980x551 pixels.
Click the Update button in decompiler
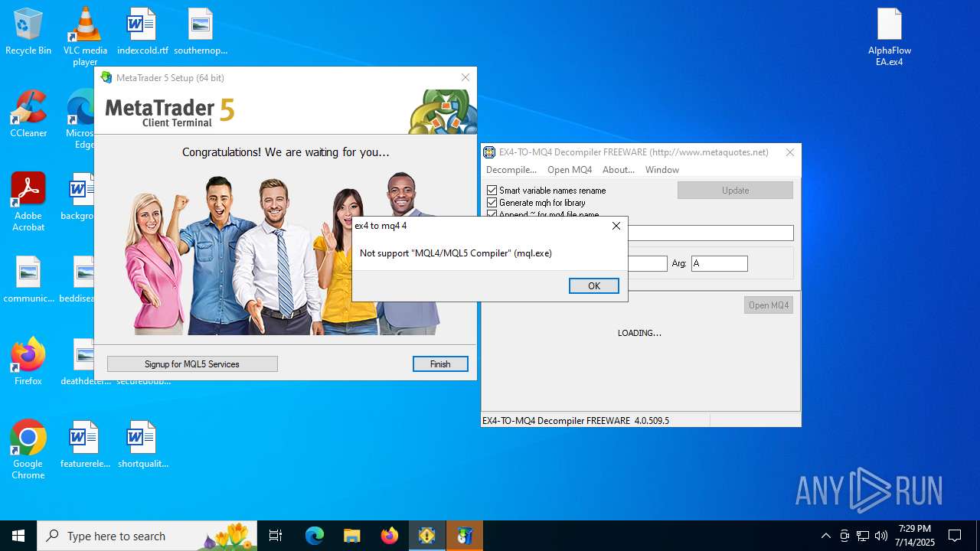[x=735, y=191]
